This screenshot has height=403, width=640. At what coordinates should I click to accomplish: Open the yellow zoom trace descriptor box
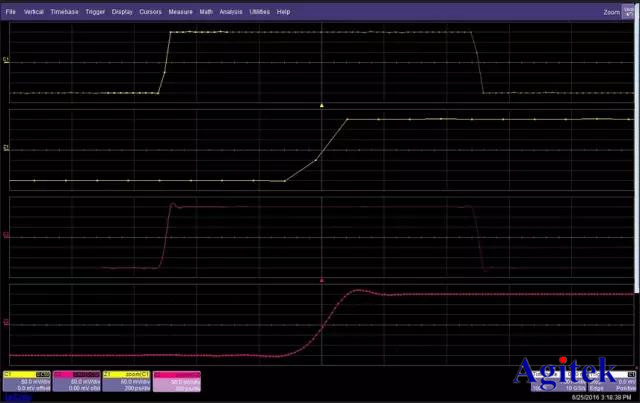[125, 380]
